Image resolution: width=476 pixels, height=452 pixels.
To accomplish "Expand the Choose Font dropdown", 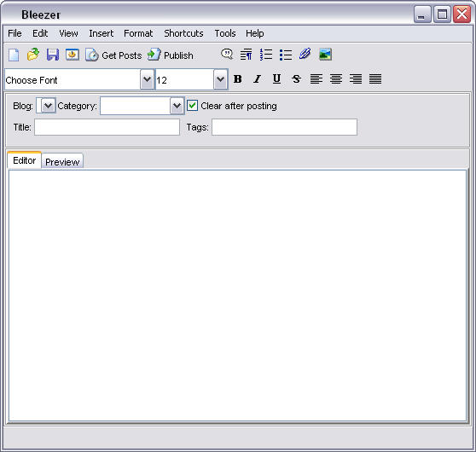I will pos(147,79).
